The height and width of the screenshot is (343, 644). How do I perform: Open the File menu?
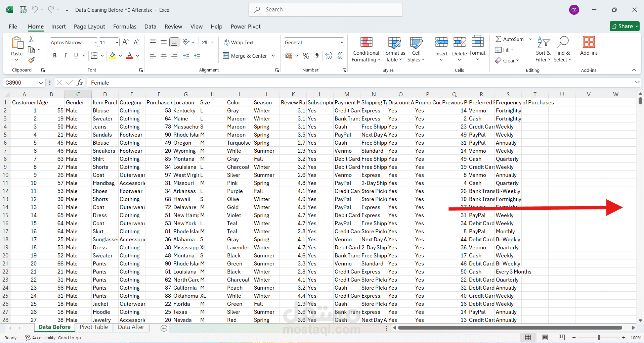[x=13, y=27]
